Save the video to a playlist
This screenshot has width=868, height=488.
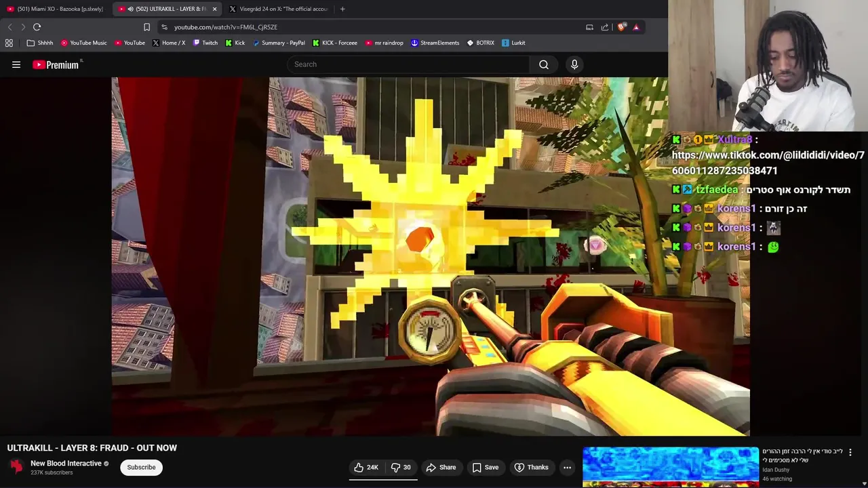(x=486, y=467)
